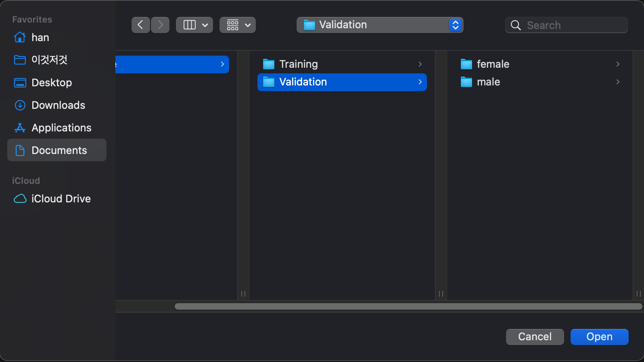Go forward with the right arrow button

tap(161, 25)
